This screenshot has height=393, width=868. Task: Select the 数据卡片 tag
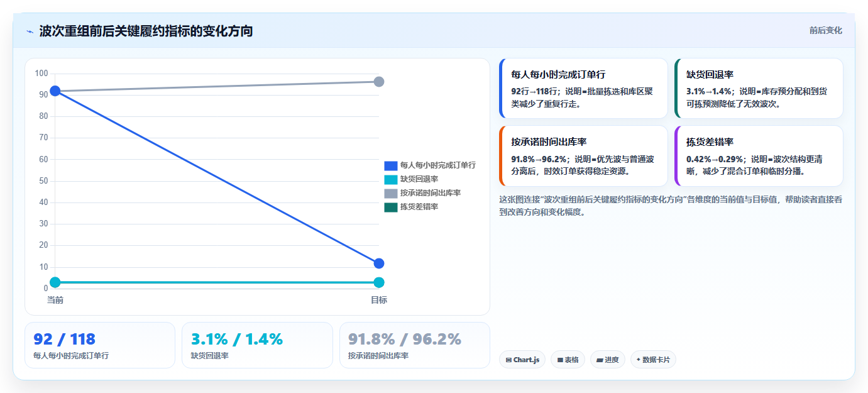(x=653, y=360)
